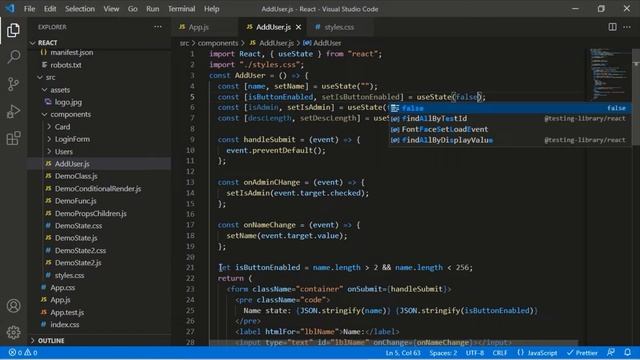Open the Extensions view
Viewport: 640px width, 360px height.
[x=13, y=138]
